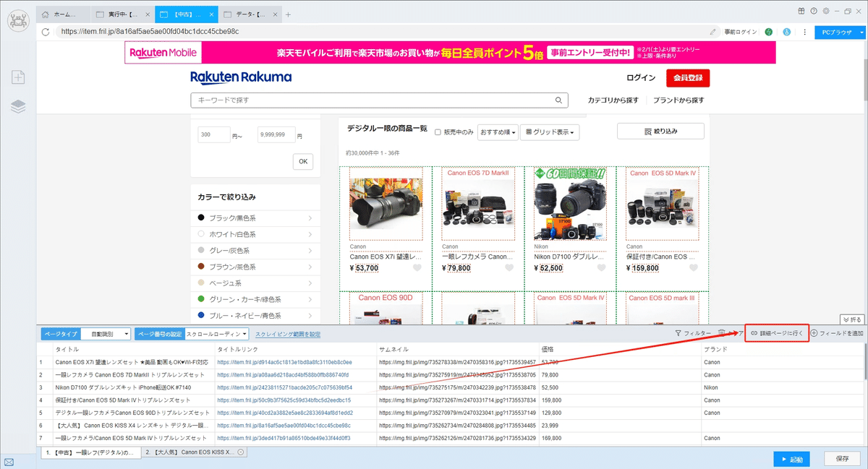Click the brown color swatch dot
Screen dimensions: 868x469
tap(201, 267)
